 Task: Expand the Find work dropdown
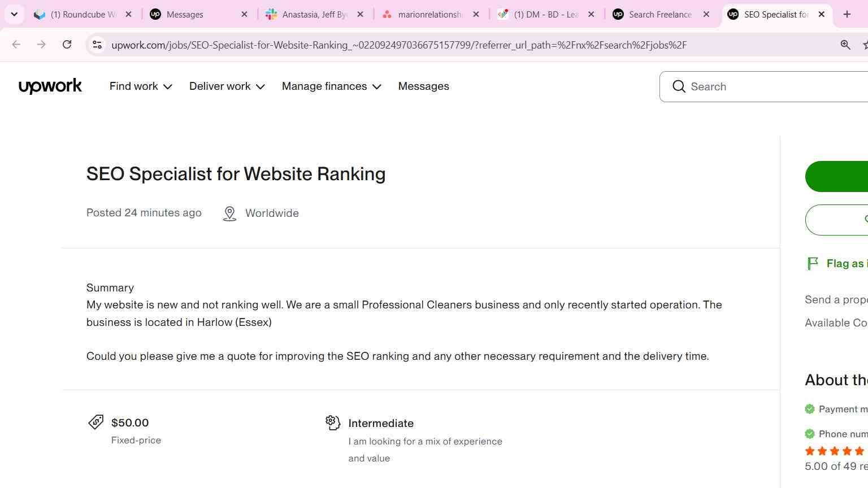tap(141, 86)
